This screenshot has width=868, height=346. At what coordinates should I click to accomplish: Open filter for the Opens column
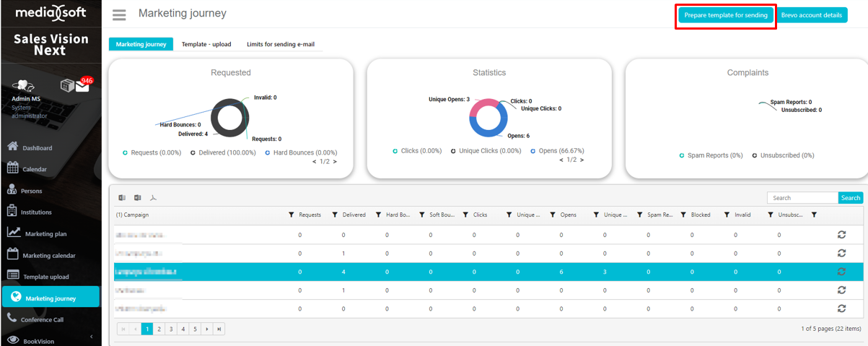tap(553, 215)
